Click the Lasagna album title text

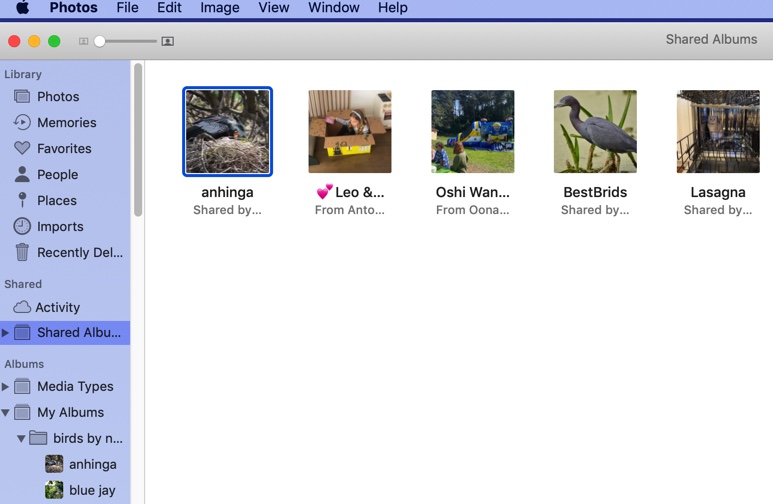(x=718, y=192)
